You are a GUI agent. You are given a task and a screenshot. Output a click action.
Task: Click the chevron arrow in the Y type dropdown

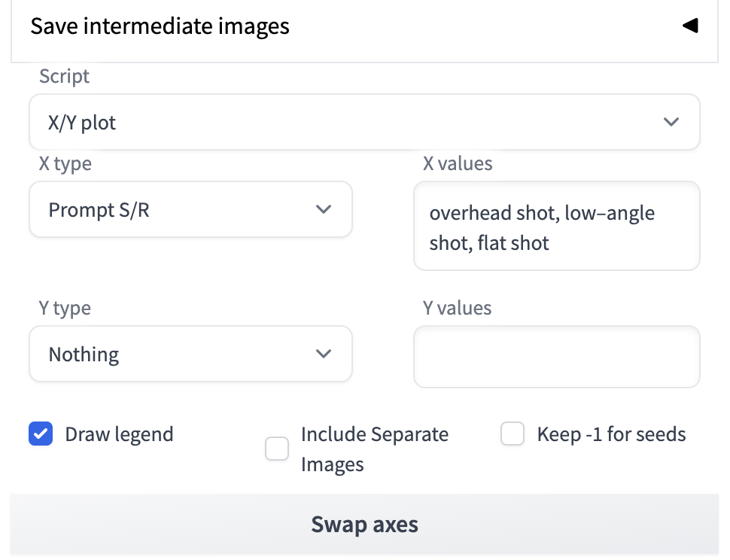[x=324, y=354]
